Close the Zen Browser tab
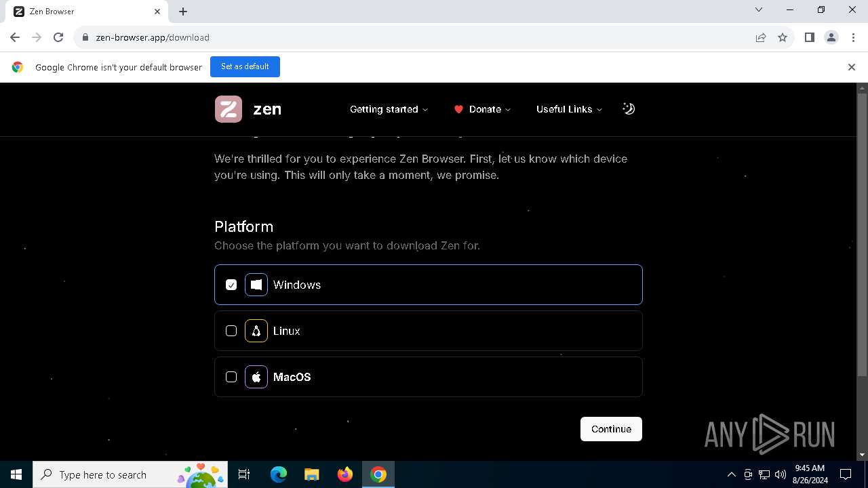 pyautogui.click(x=157, y=12)
